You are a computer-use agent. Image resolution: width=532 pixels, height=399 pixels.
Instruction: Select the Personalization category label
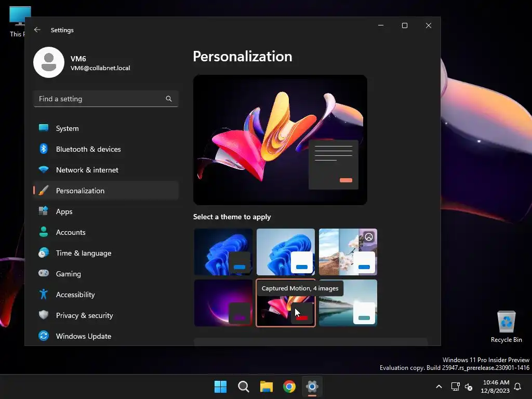click(x=80, y=191)
